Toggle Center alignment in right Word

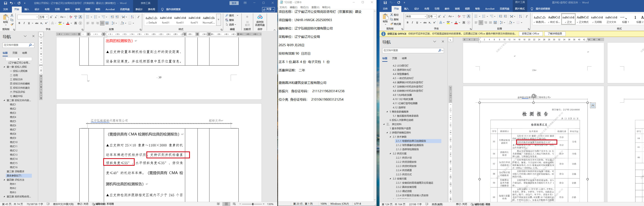coord(481,23)
